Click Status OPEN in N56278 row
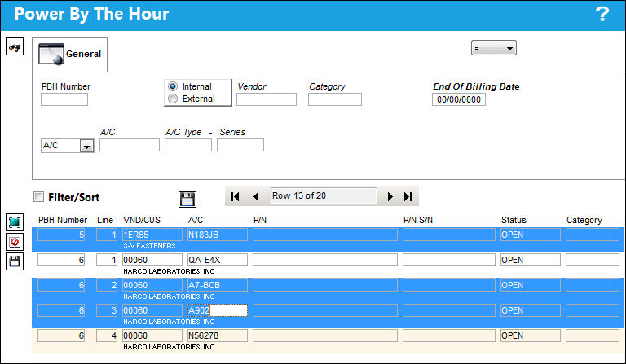 tap(531, 335)
